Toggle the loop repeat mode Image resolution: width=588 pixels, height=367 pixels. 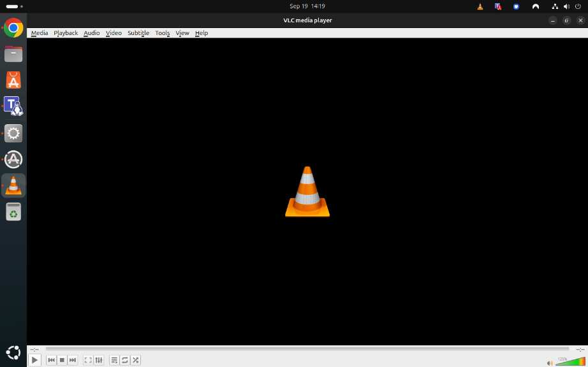click(x=125, y=360)
